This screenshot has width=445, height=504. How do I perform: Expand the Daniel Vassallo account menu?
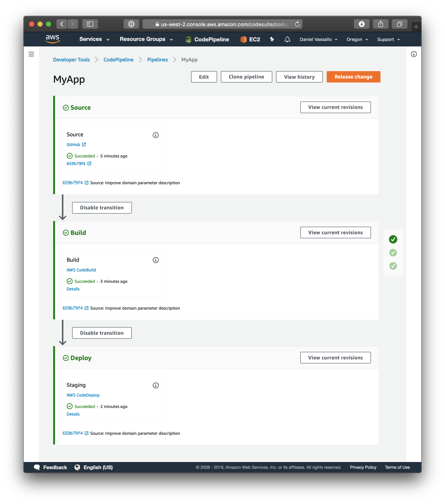(318, 39)
